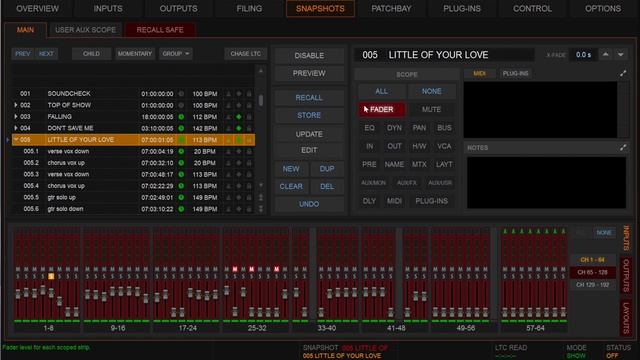Click the lock icon on the TOP OF SHOW row

coord(249,105)
